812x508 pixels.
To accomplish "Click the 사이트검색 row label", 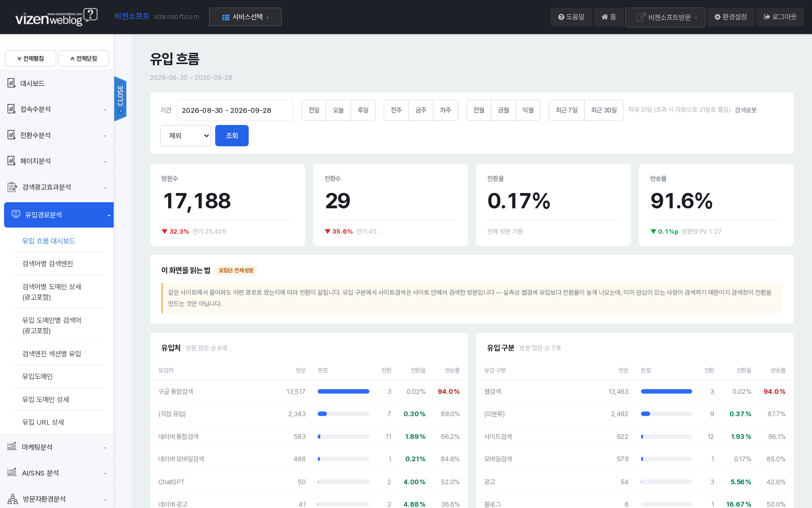I will coord(498,436).
